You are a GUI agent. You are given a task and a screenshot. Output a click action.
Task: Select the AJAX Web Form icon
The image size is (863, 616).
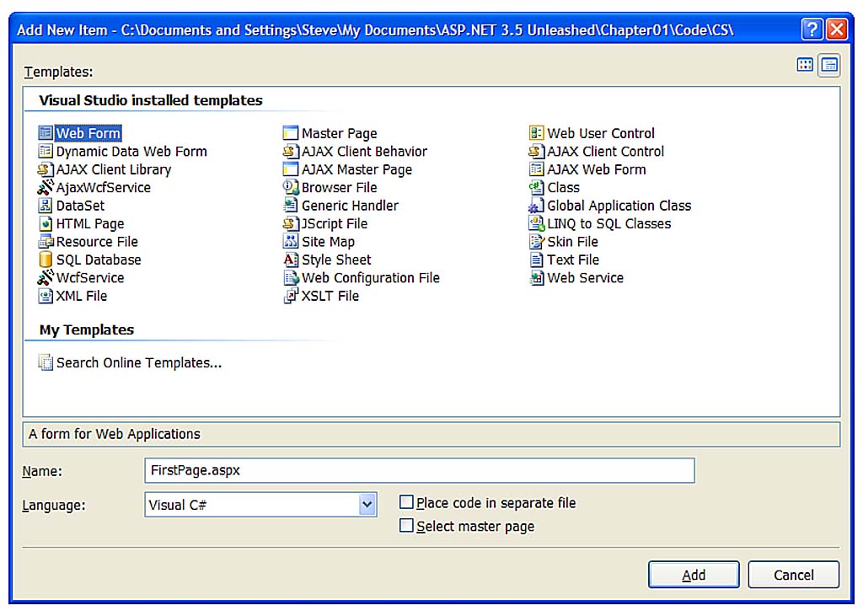click(536, 169)
